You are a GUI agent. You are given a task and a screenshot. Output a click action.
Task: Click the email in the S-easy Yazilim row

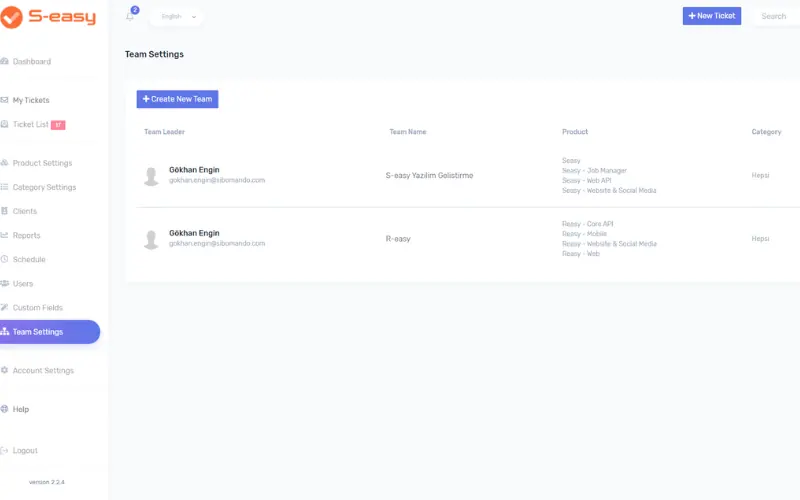coord(217,180)
